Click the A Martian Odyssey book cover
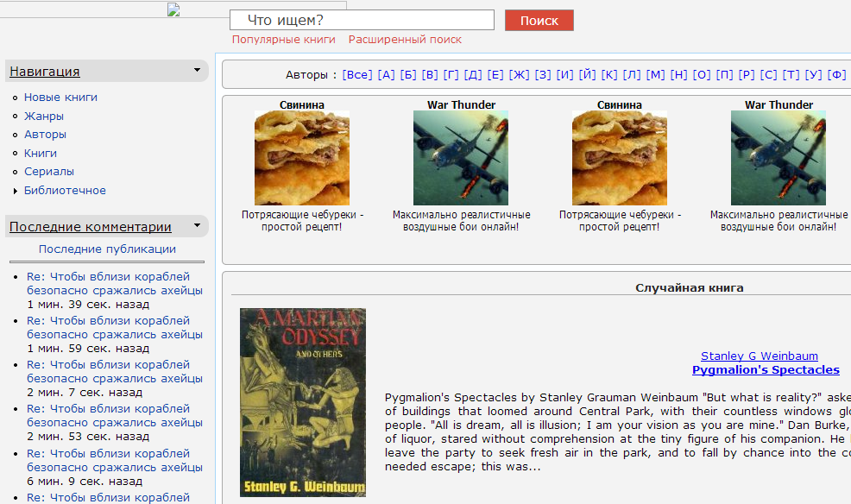 (x=302, y=402)
